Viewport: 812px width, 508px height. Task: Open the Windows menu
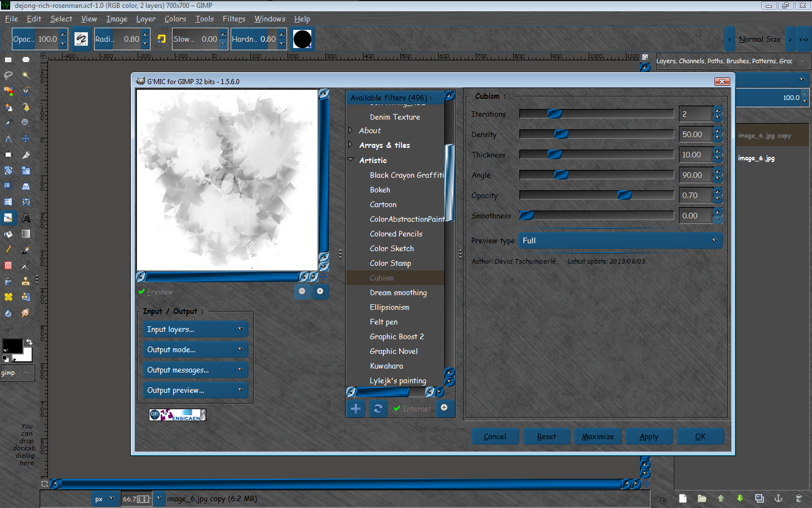point(270,19)
